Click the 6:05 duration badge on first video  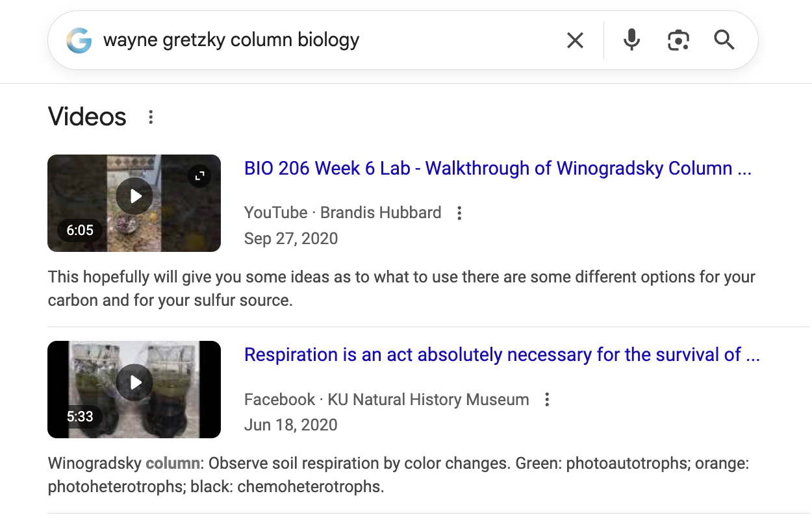click(x=80, y=230)
